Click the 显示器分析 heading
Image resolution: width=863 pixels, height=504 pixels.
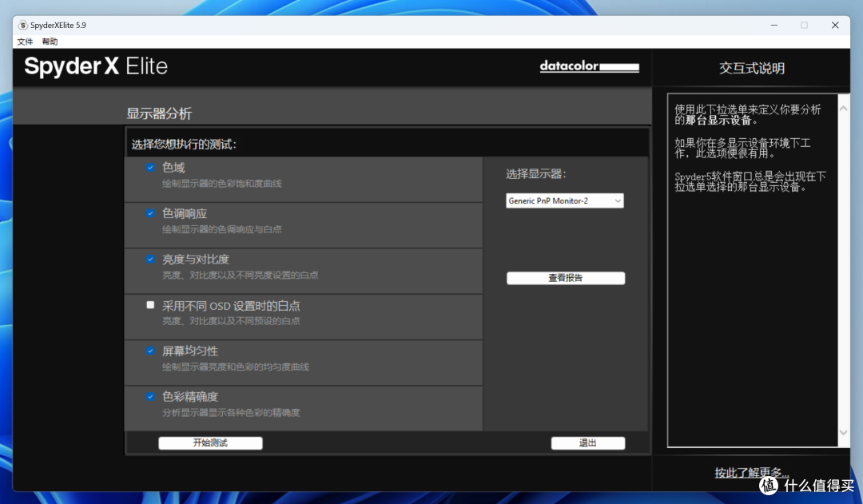click(159, 113)
